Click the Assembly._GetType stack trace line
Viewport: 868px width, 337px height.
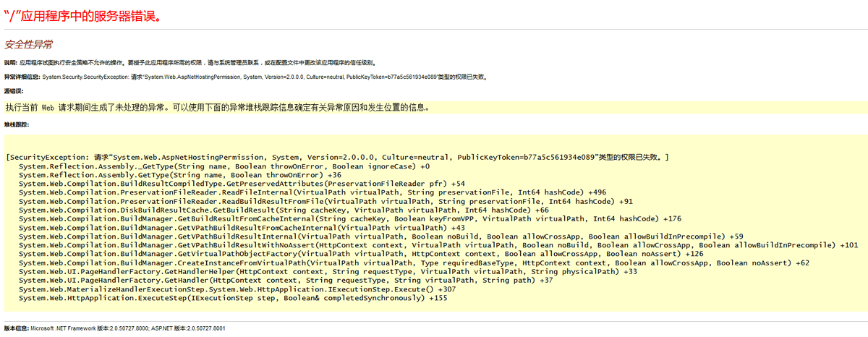coord(224,166)
